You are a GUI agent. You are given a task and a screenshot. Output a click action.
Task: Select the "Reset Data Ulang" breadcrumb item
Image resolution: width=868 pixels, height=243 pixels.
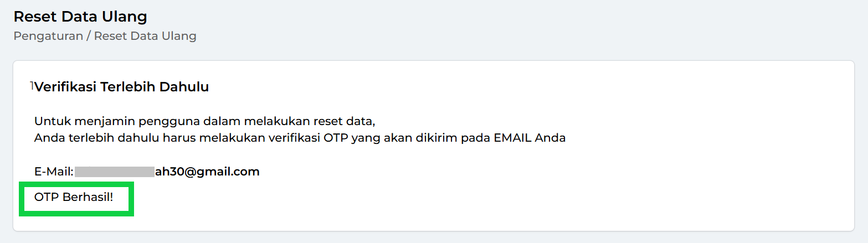145,37
